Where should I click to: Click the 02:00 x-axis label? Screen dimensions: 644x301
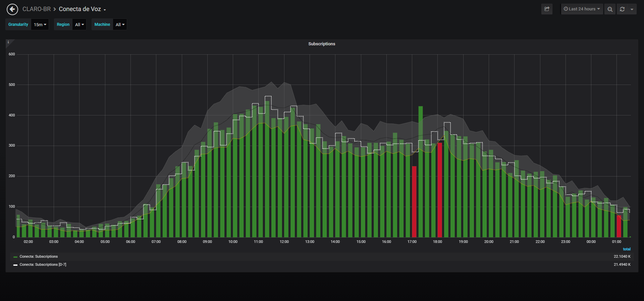pos(28,242)
